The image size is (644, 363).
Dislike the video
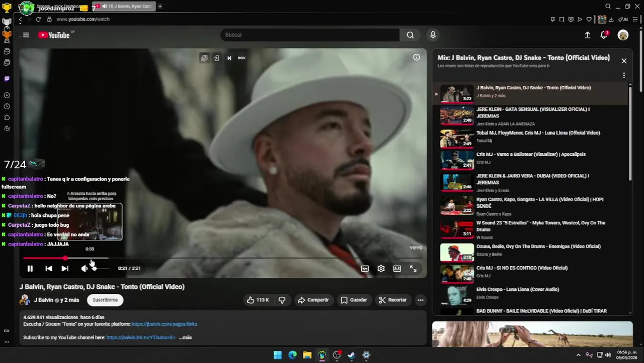282,300
